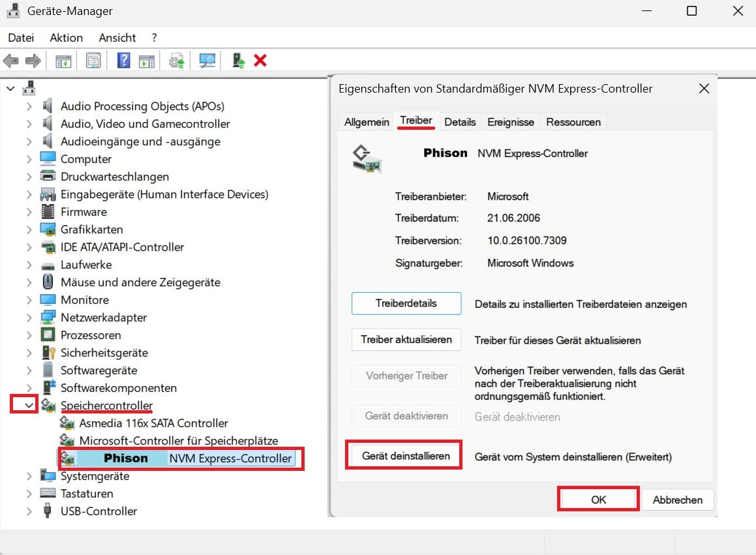
Task: Click the printer icon beside Druckwarteschlangen
Action: [48, 175]
